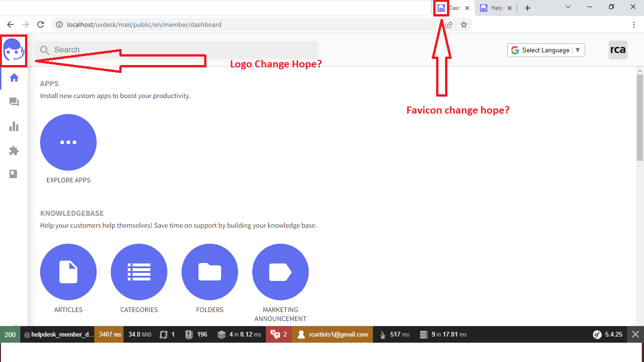This screenshot has height=362, width=644.
Task: Open the Knowledgebase bookmark sidebar icon
Action: tap(14, 174)
